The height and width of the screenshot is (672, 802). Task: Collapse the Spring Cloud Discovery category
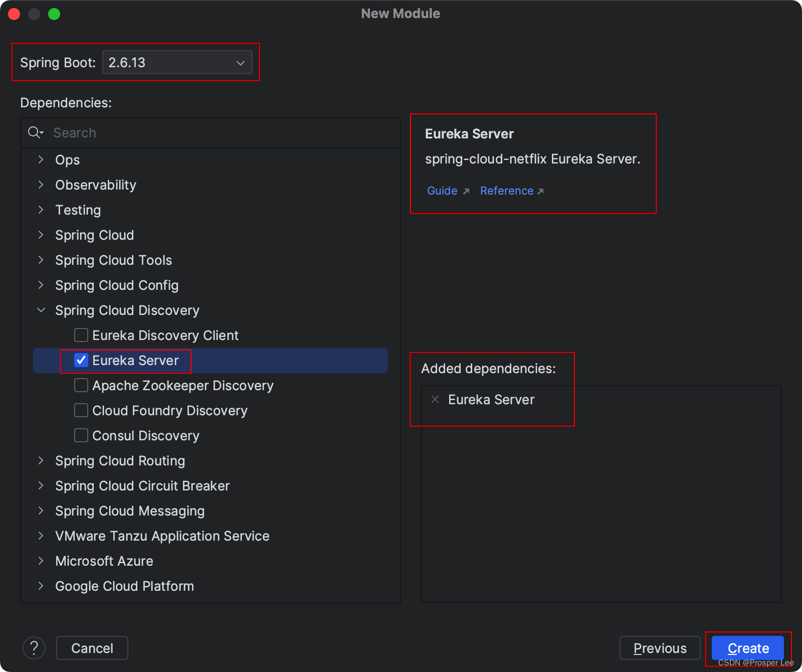tap(41, 310)
